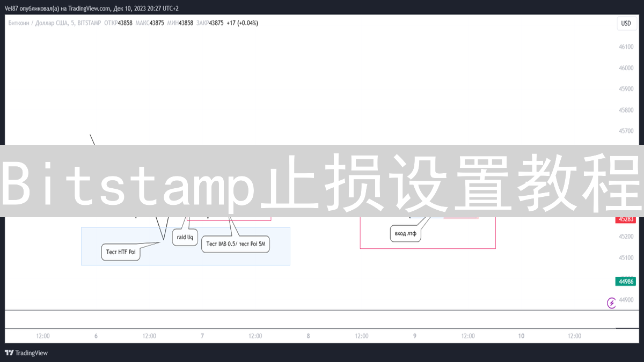The image size is (644, 362).
Task: Click the МАКС 43875 high value
Action: coord(150,23)
